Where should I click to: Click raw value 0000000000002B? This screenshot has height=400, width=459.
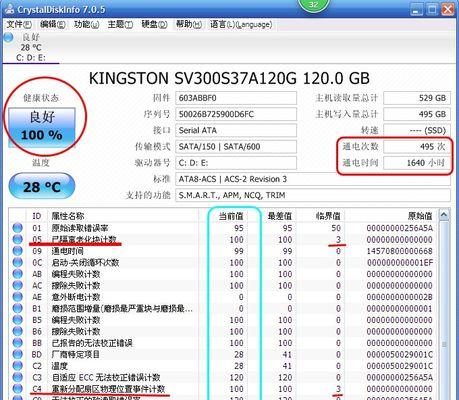point(400,297)
